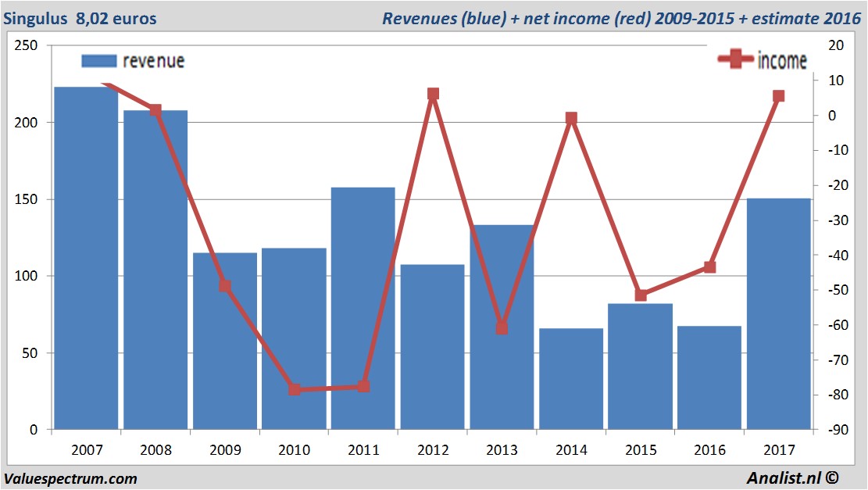
Task: Click the 2007 x-axis year label
Action: 87,449
